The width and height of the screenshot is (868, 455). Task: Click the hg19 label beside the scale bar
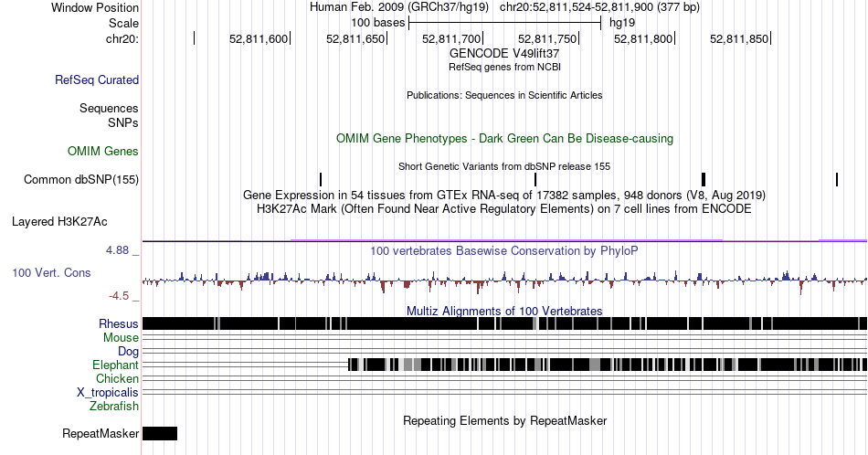pos(622,23)
